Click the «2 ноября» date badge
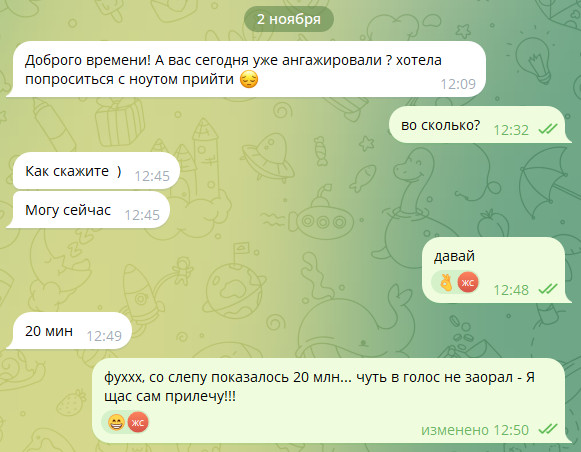Screen dimensions: 581x452 [x=289, y=19]
